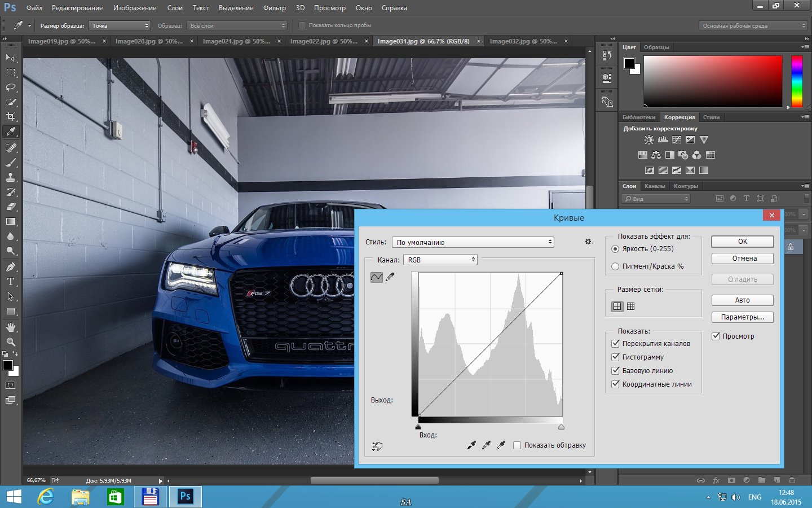Select the Clone Stamp tool
The image size is (812, 508).
[11, 177]
